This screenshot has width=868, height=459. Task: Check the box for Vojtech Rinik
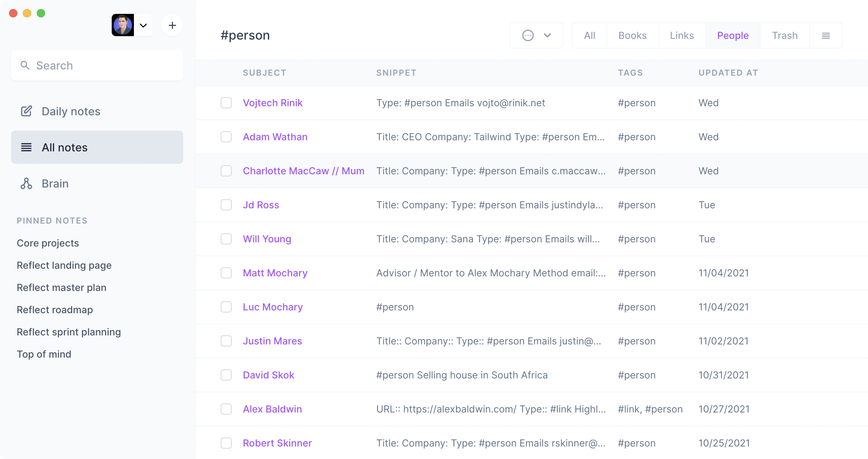point(226,103)
